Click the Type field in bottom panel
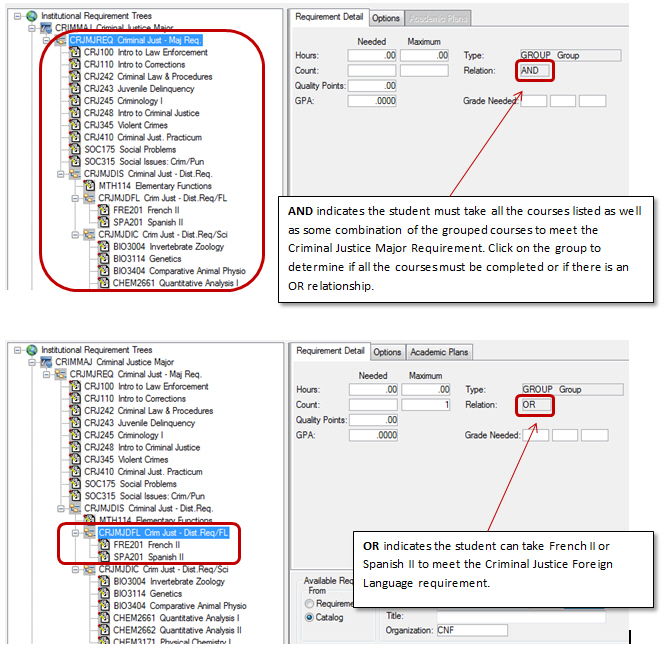Viewport: 665px width, 653px height. (x=573, y=389)
